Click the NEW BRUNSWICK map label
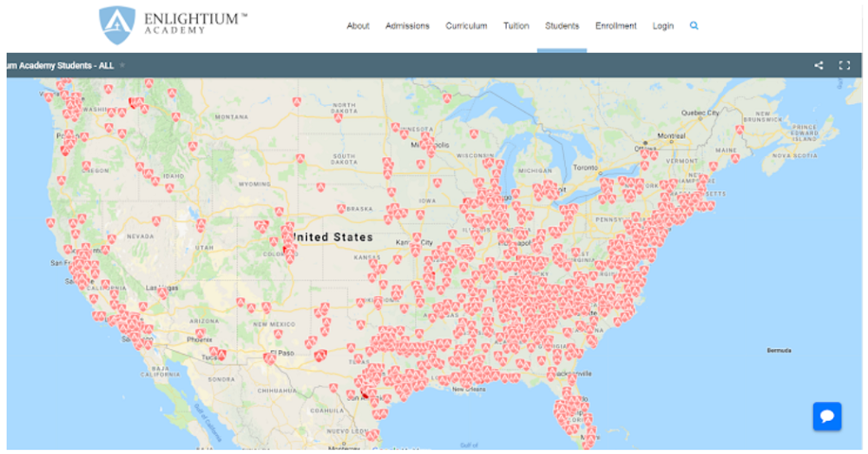The height and width of the screenshot is (454, 868). point(763,116)
